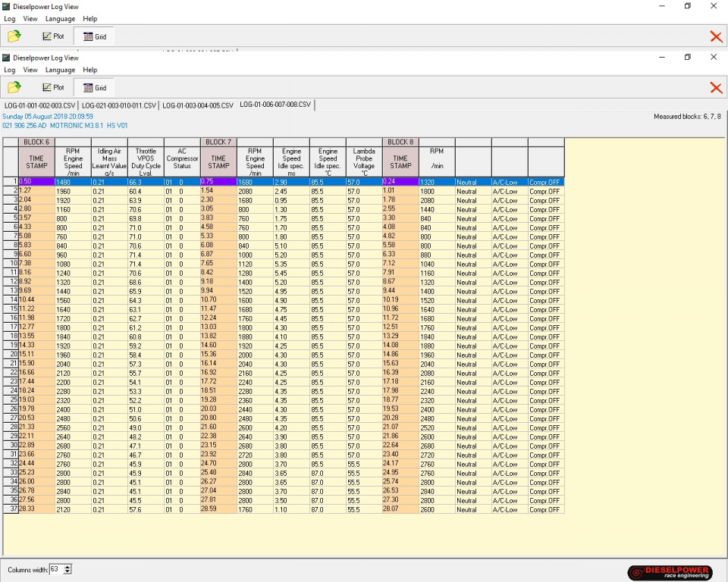728x582 pixels.
Task: Decrease columns width with the down arrow
Action: coord(68,572)
